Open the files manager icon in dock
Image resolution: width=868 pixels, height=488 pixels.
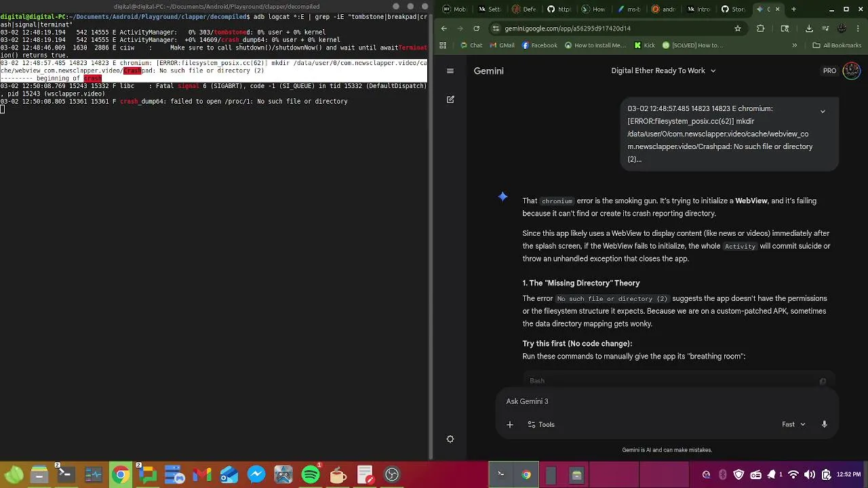coord(39,474)
